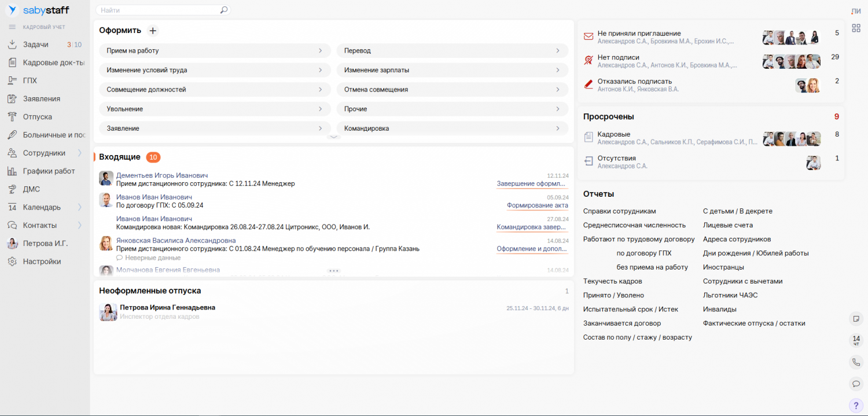Expand the Контакты sidebar submenu arrow
868x416 pixels.
80,225
